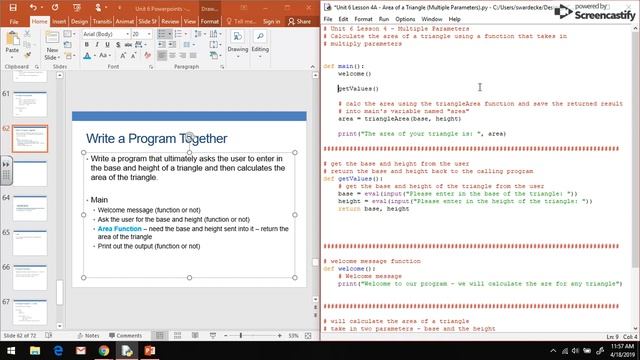Viewport: 640px width, 360px height.
Task: Click the Format Painter brush icon
Action: [27, 55]
